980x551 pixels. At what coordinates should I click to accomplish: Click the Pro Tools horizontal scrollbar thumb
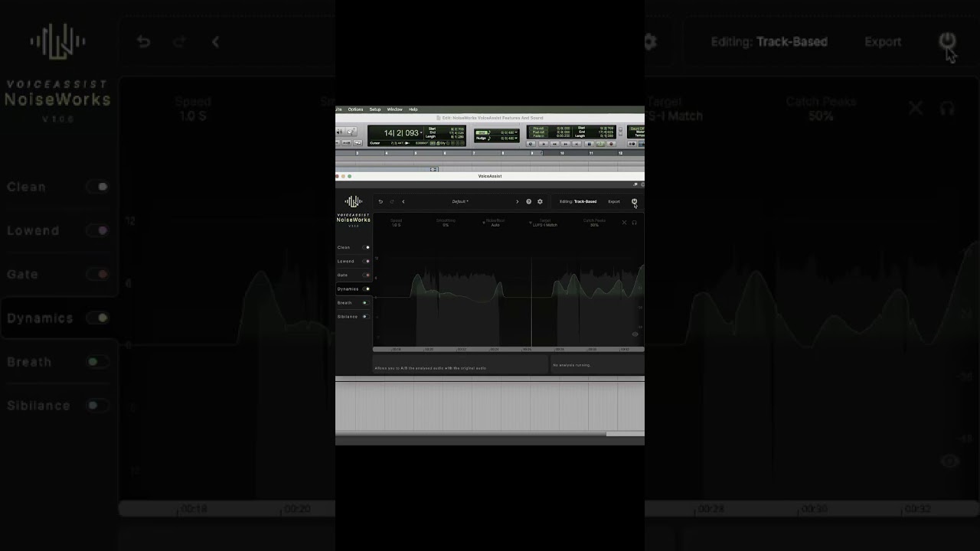(625, 434)
